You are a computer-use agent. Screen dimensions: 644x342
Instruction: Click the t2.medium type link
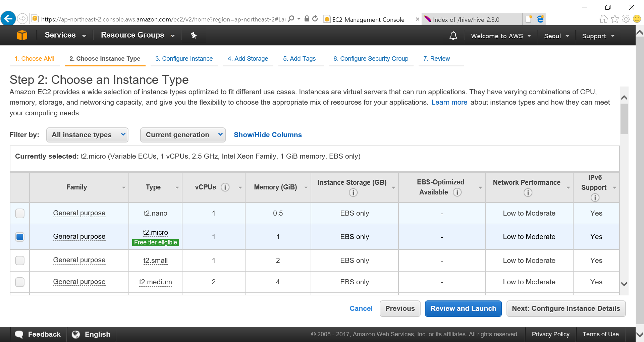point(155,282)
